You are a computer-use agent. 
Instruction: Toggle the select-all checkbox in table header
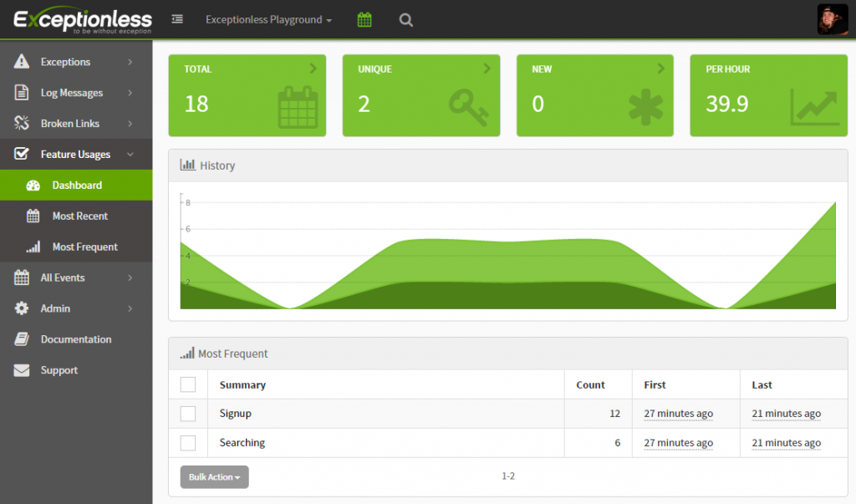pos(188,384)
